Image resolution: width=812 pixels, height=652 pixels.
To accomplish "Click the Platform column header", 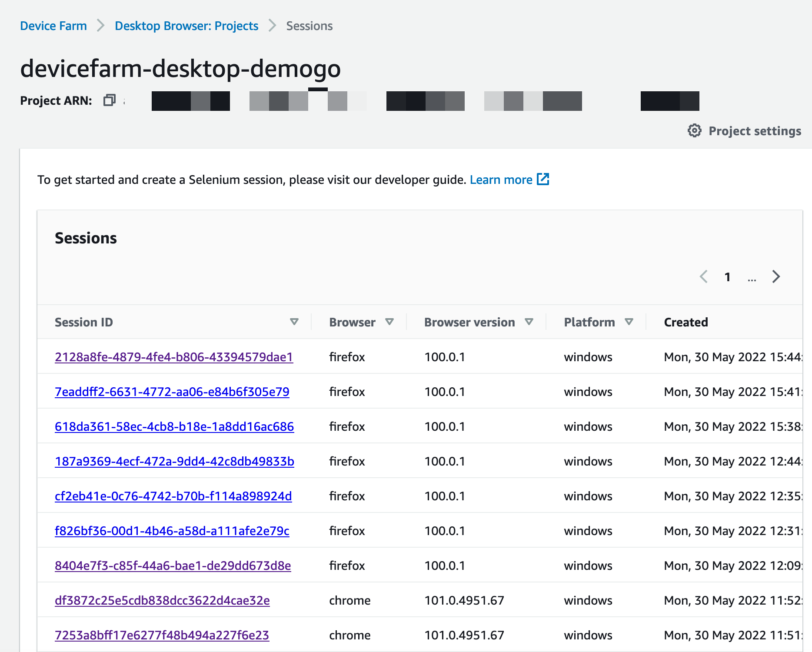I will [x=589, y=322].
